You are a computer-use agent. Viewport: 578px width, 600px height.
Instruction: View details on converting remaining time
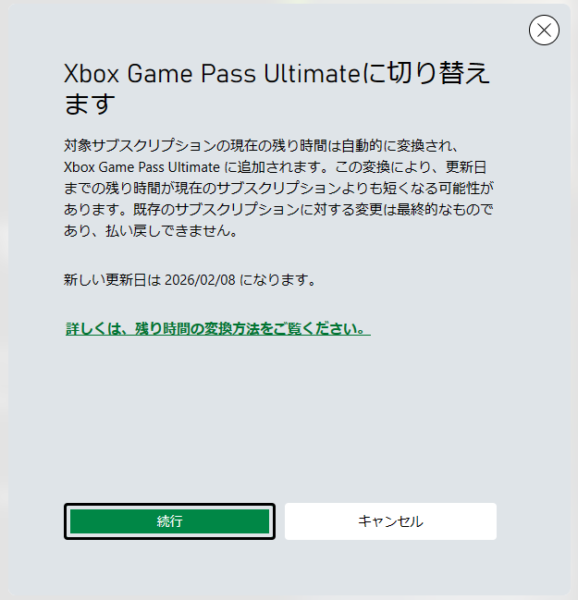[x=218, y=329]
